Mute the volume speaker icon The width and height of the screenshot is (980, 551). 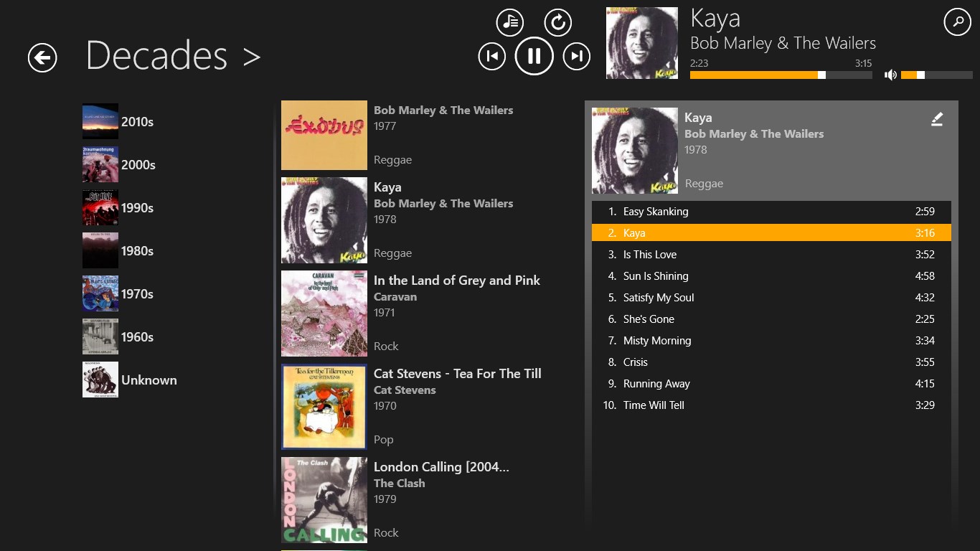point(890,75)
